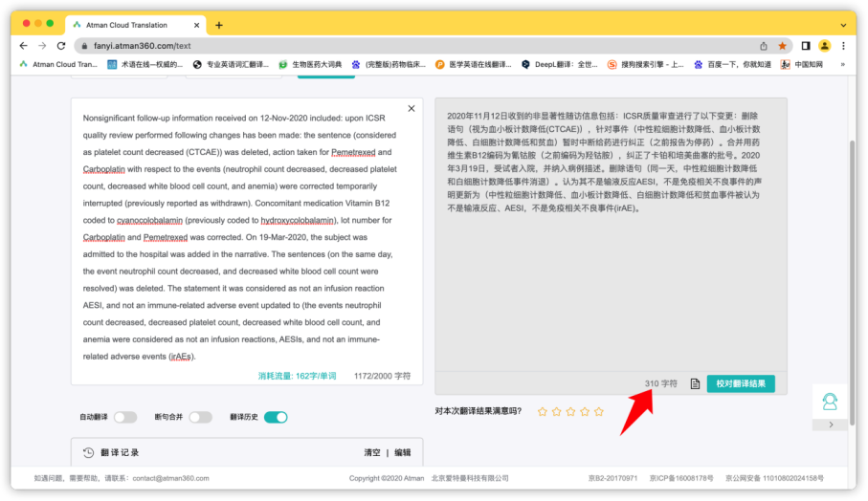868x501 pixels.
Task: Open the 专业英语词汇翻译 bookmark
Action: (x=231, y=65)
